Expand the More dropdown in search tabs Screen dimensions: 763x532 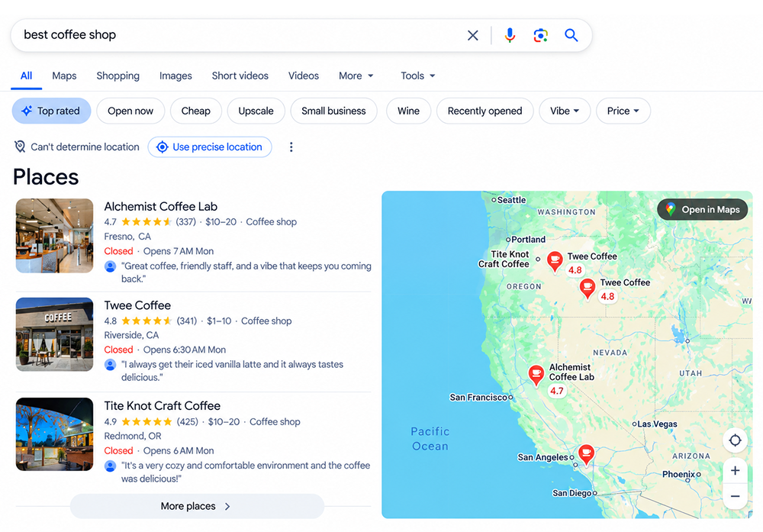[356, 76]
